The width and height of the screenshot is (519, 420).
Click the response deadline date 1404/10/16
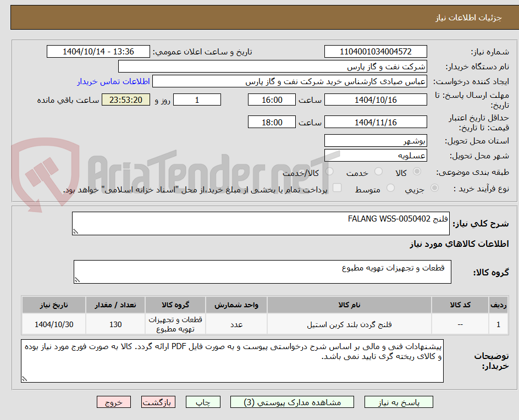pos(376,100)
